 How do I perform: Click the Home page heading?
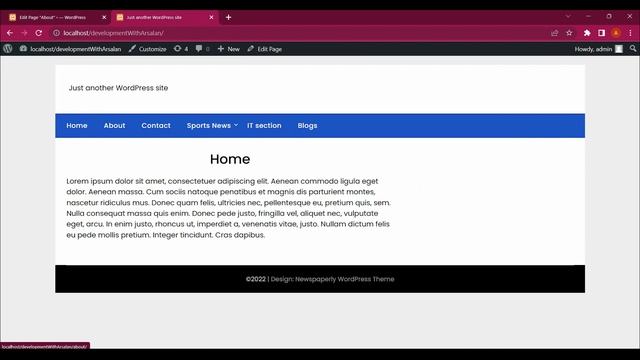pos(230,159)
